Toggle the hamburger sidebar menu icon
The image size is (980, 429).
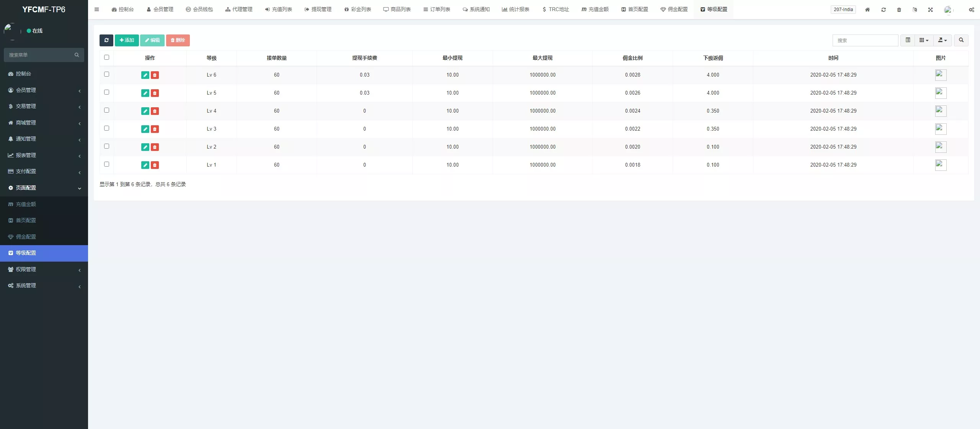pos(96,10)
